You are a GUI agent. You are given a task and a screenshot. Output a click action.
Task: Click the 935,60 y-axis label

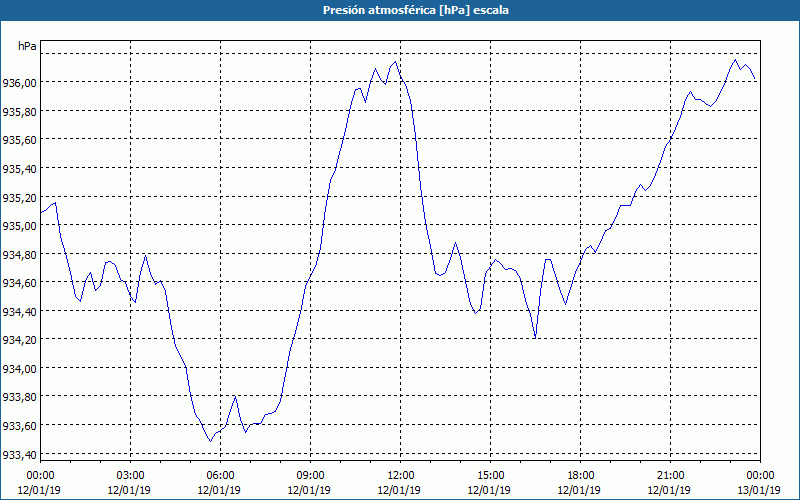tap(19, 139)
